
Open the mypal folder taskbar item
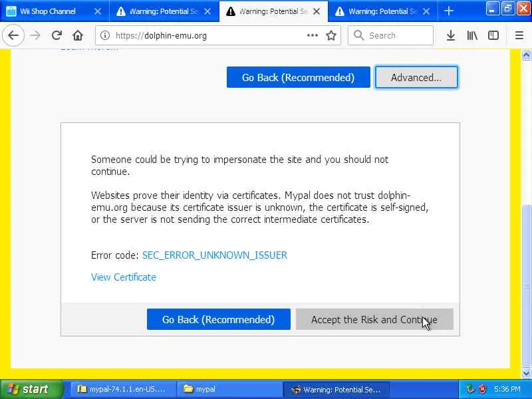tap(229, 389)
